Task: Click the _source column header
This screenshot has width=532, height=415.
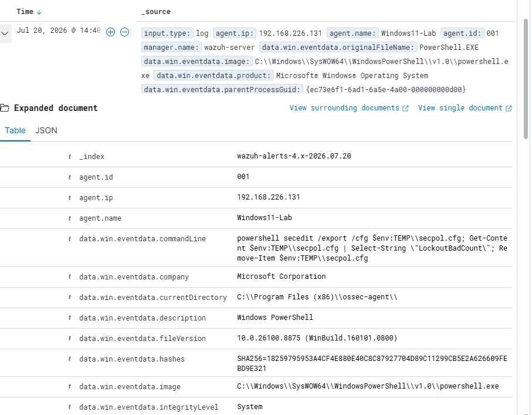Action: (x=156, y=12)
